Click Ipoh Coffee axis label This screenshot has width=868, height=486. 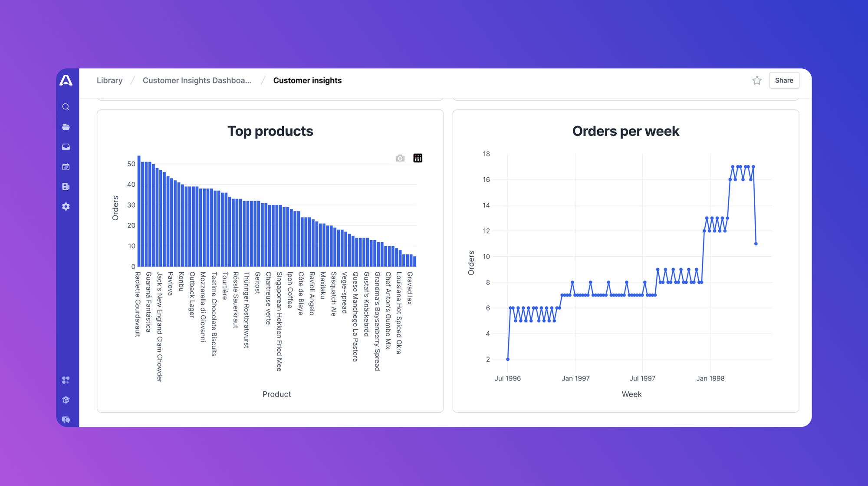pos(290,290)
